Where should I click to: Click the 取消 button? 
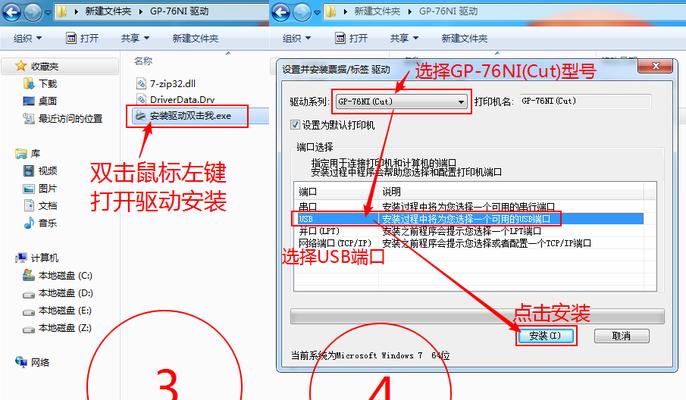coord(621,336)
